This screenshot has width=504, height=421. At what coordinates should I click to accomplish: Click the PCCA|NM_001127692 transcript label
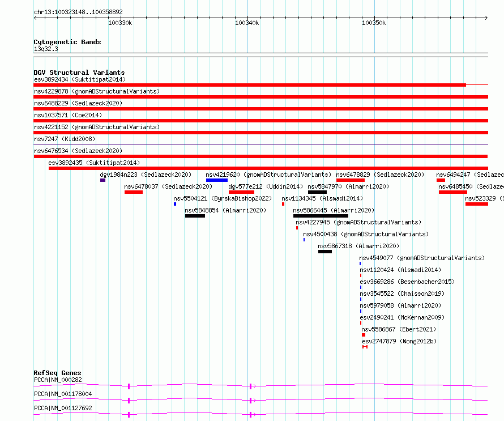pos(63,408)
